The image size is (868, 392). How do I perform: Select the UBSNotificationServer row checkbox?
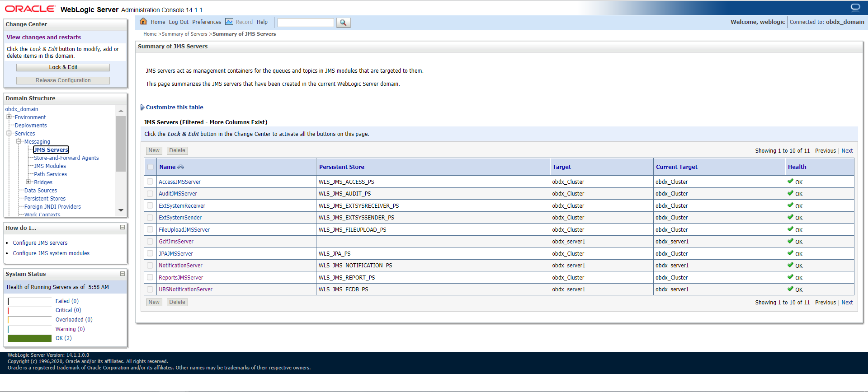(x=150, y=289)
